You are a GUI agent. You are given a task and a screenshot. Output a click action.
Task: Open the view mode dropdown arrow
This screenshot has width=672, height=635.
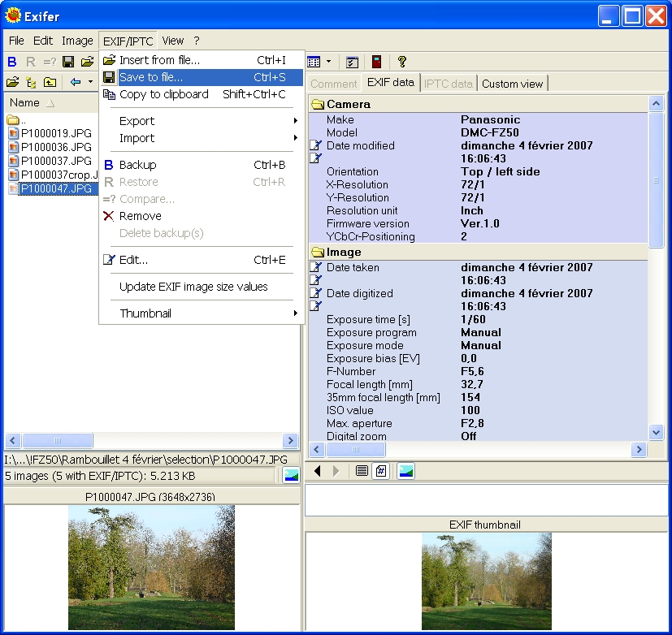click(328, 62)
